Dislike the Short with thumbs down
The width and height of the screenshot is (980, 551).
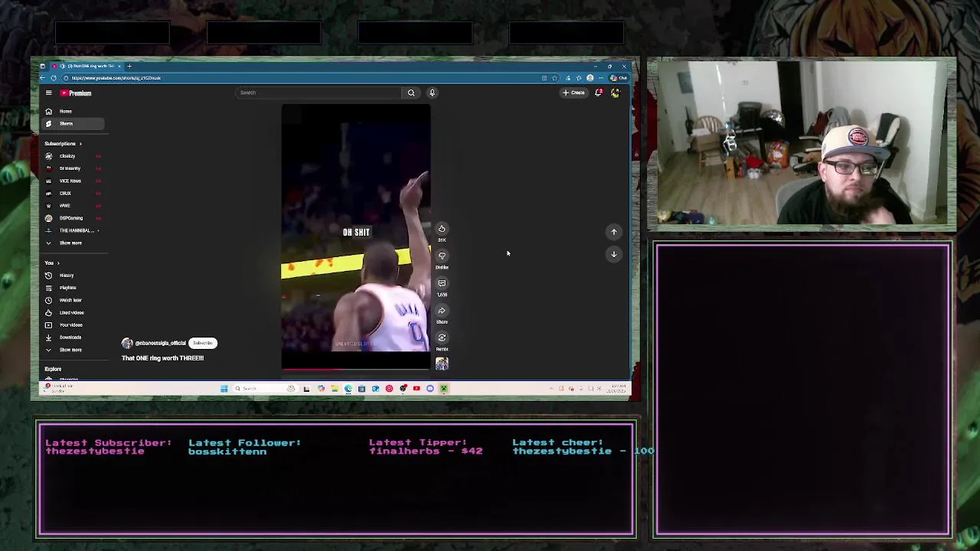pos(442,256)
